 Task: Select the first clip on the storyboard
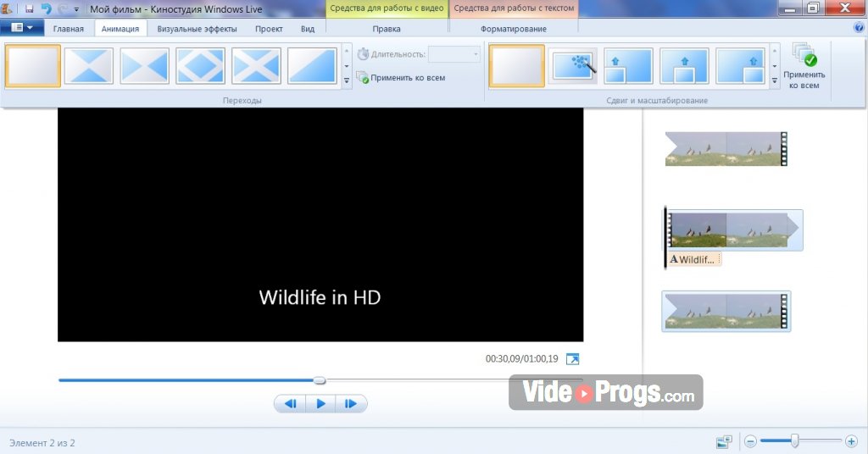(x=726, y=149)
